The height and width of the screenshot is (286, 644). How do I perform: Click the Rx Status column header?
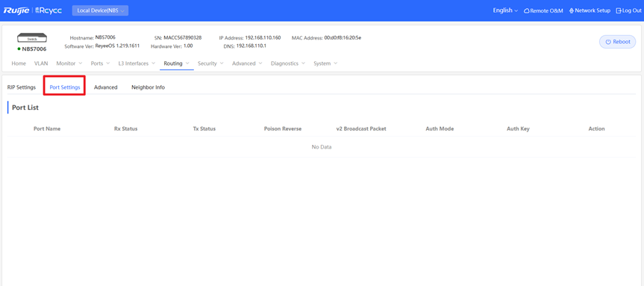[125, 128]
